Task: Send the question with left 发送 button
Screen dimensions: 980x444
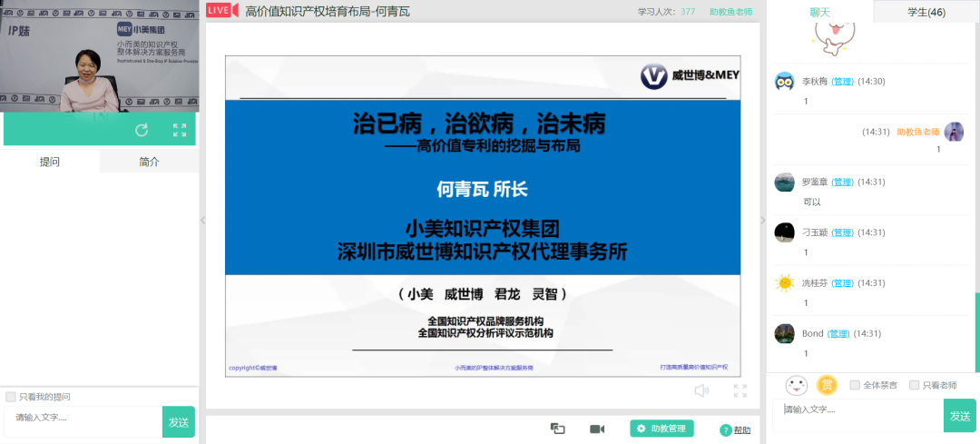Action: click(x=179, y=422)
